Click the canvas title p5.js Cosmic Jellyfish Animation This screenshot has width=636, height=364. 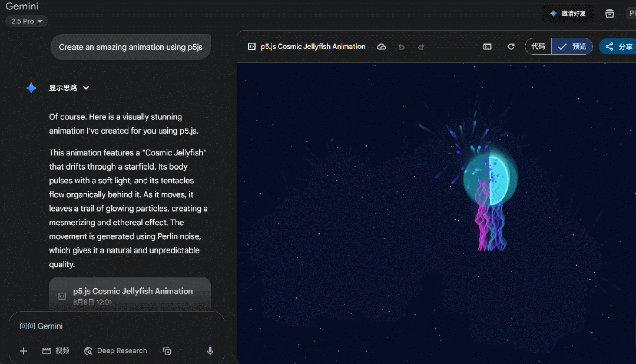313,47
